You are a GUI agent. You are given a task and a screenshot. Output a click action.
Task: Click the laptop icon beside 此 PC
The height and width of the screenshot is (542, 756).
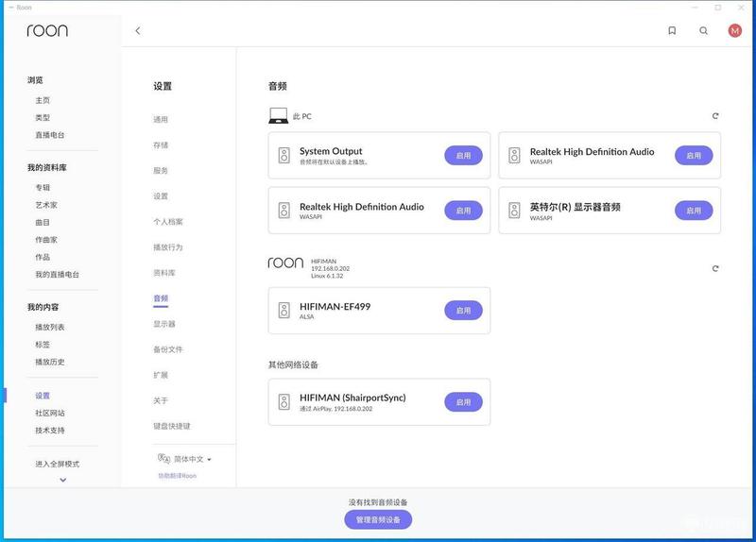(278, 115)
